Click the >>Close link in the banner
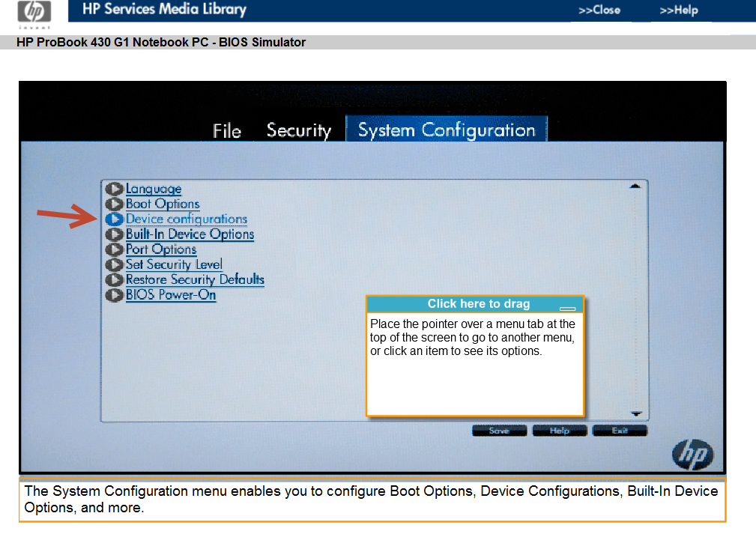 (599, 10)
